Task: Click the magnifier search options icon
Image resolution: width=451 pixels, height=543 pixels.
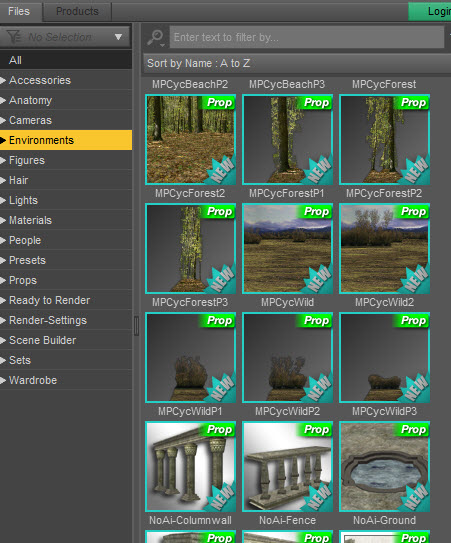Action: click(156, 37)
